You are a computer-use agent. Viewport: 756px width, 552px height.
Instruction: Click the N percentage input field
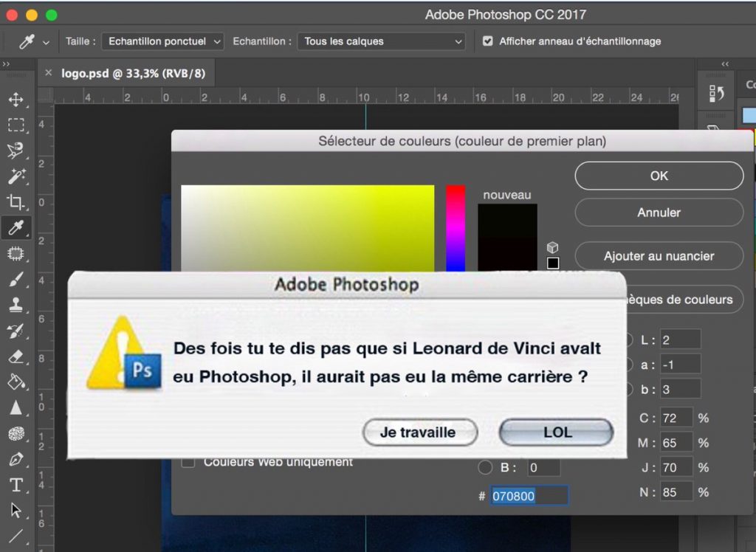676,492
